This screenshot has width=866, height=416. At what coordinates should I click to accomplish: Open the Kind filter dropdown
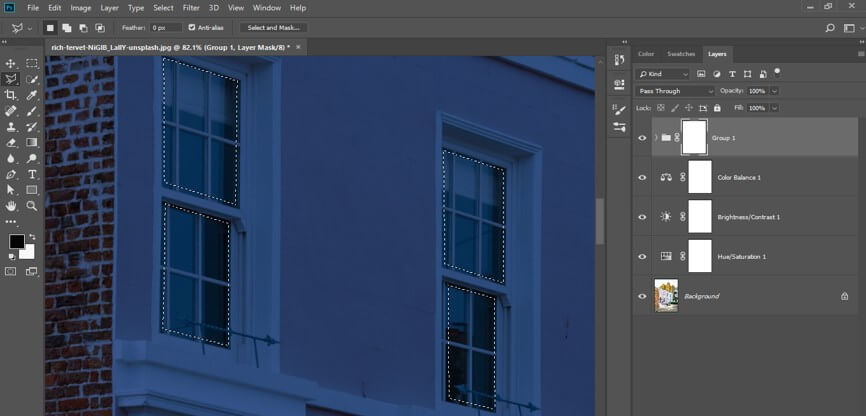click(662, 73)
